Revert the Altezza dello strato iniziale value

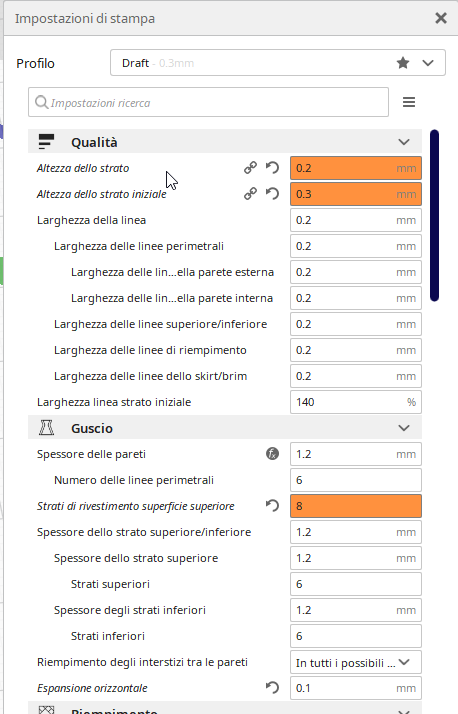pyautogui.click(x=272, y=194)
